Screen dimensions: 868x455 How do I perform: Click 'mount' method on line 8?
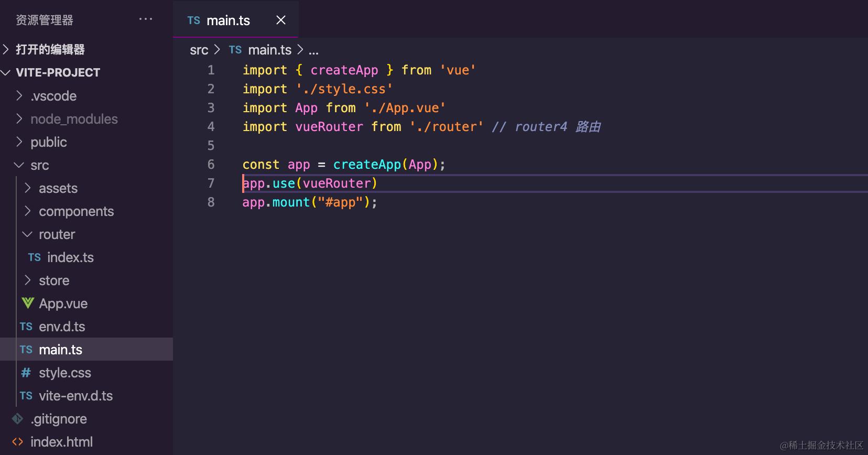(x=291, y=202)
